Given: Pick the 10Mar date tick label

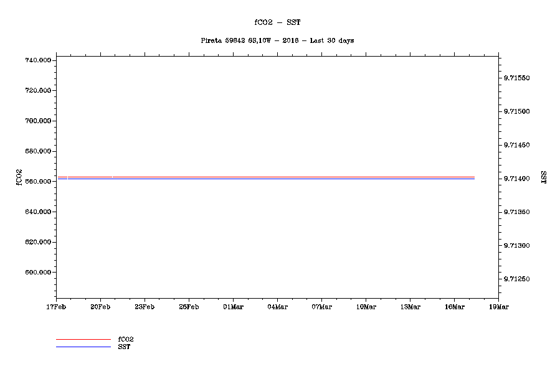Looking at the screenshot, I should [366, 307].
